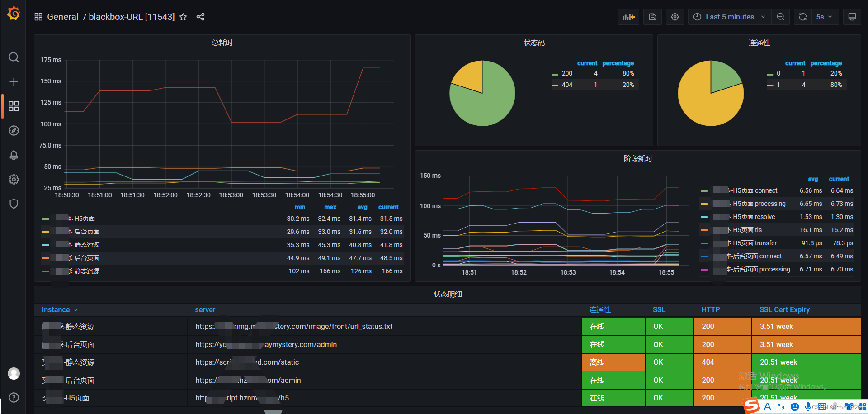Cycle view mode monitor icon
868x414 pixels.
coord(852,17)
